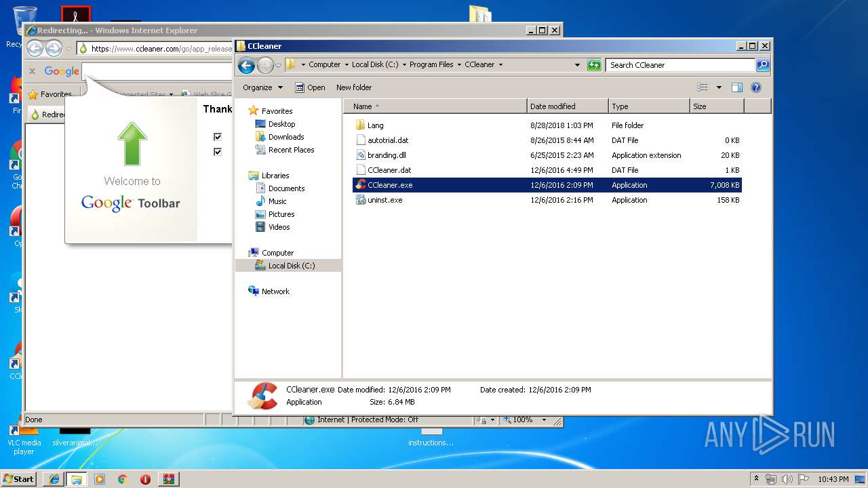868x488 pixels.
Task: Click the Start button
Action: point(18,479)
